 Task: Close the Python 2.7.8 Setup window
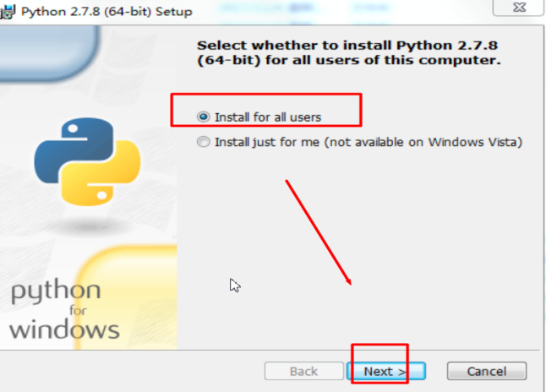(519, 8)
